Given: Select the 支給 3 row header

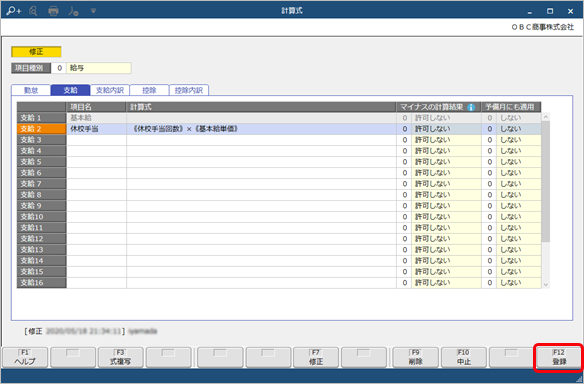Looking at the screenshot, I should [x=41, y=140].
